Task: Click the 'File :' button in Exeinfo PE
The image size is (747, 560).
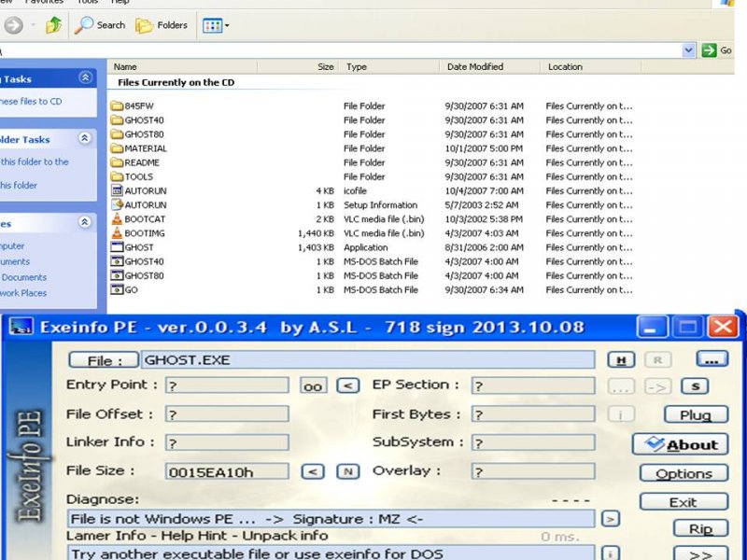Action: point(104,360)
